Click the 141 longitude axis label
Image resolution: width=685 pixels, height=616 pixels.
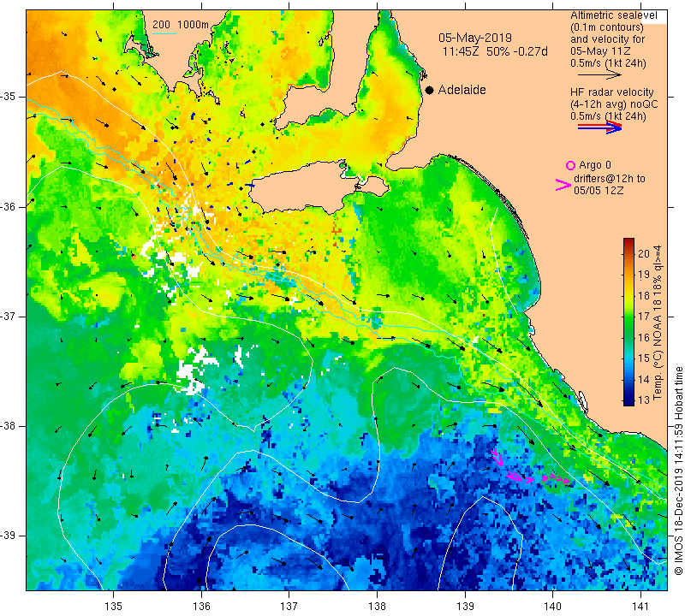640,606
